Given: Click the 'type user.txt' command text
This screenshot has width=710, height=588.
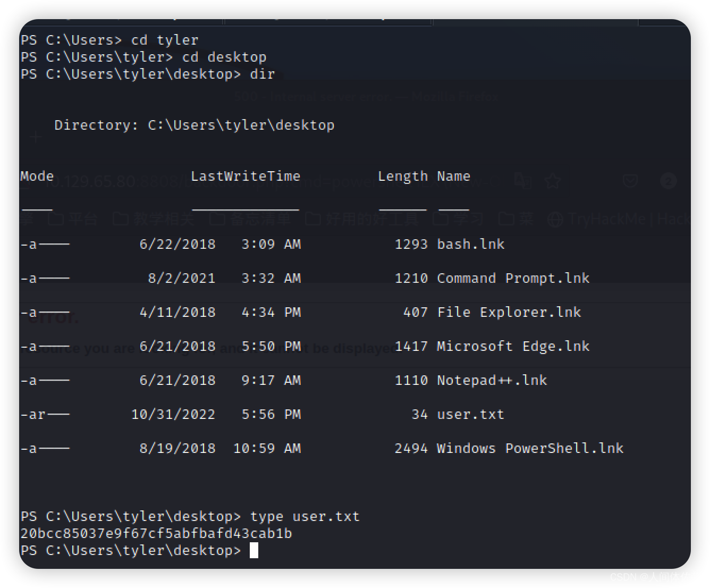Looking at the screenshot, I should pos(305,517).
